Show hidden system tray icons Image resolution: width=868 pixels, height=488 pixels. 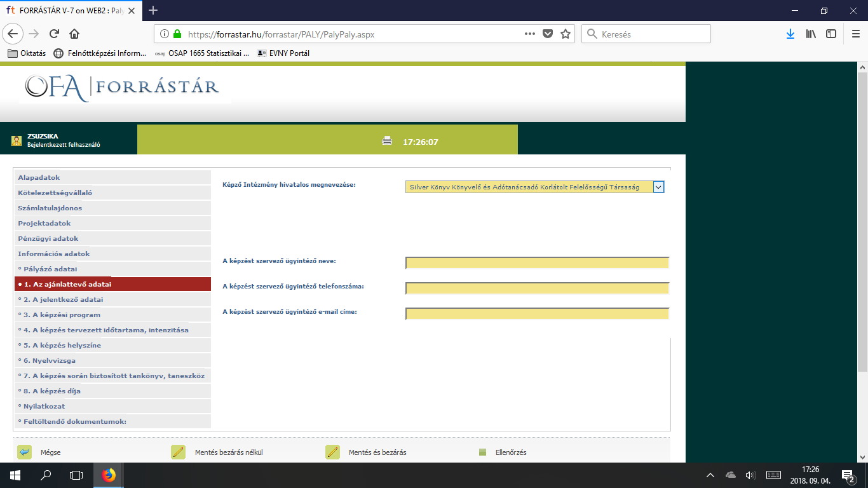click(710, 475)
